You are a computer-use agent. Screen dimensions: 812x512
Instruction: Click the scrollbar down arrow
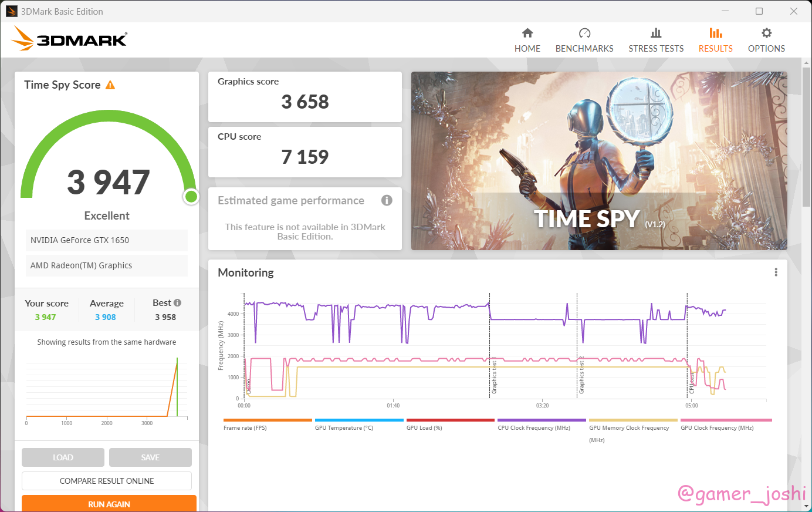807,506
